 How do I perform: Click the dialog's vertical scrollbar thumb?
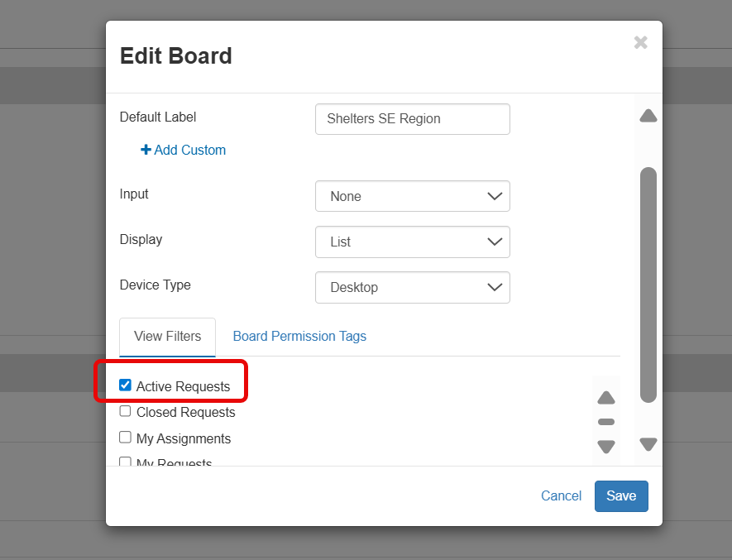click(x=648, y=285)
